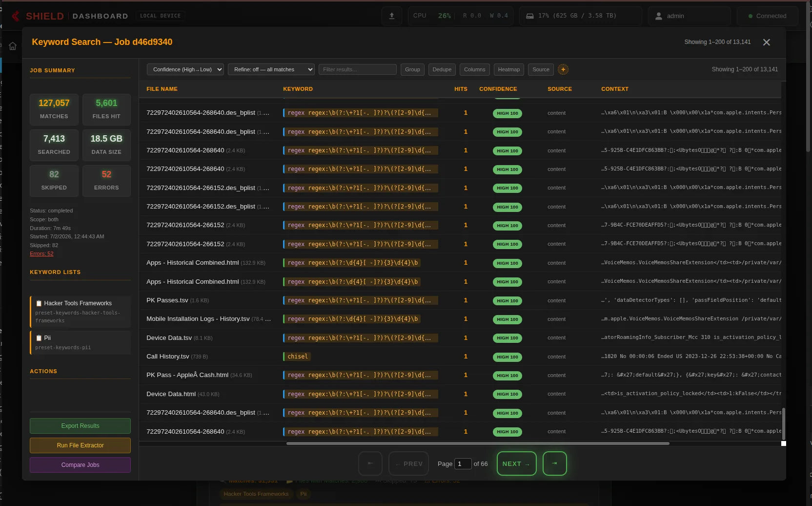Viewport: 812px width, 506px height.
Task: Go to Home icon in sidebar
Action: coord(13,46)
